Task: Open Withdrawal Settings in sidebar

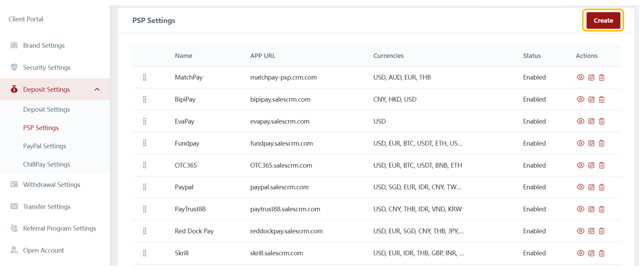Action: pyautogui.click(x=51, y=185)
